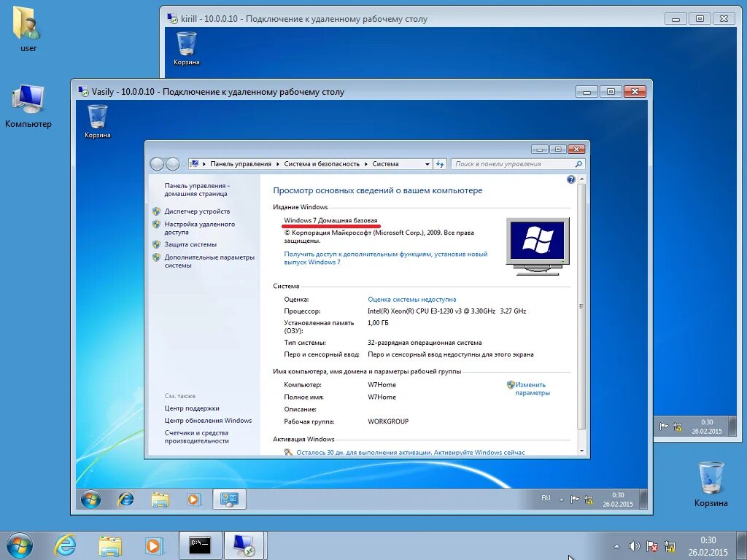Open Счетчики и средства производительности
Screen dimensions: 747x560
(197, 437)
